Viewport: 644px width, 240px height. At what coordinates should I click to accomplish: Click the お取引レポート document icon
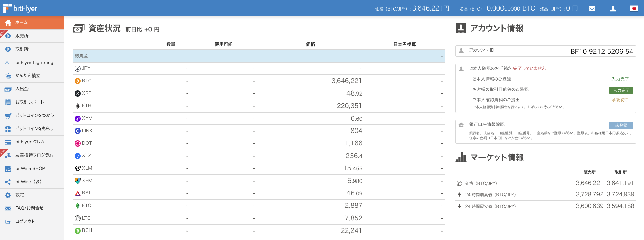coord(8,102)
